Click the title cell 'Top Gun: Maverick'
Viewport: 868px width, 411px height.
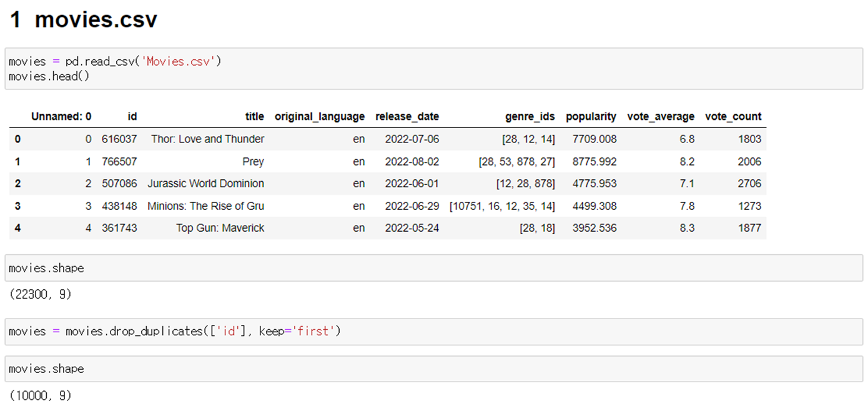click(220, 228)
